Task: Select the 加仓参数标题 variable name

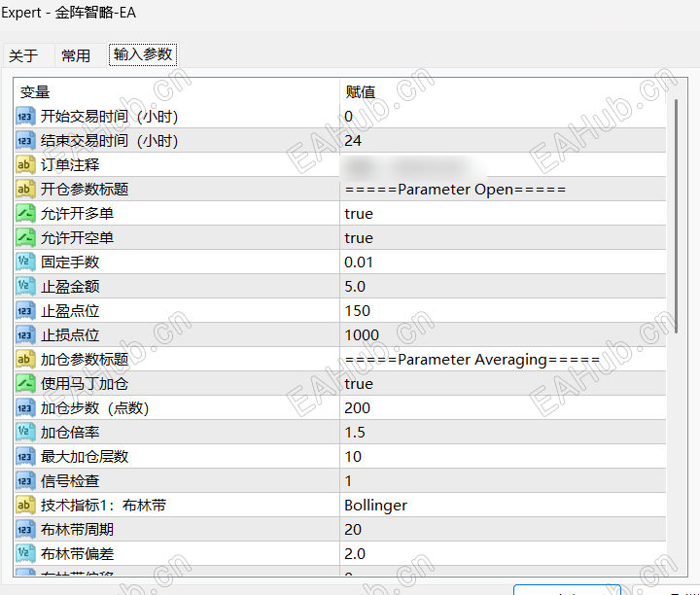Action: [x=85, y=360]
